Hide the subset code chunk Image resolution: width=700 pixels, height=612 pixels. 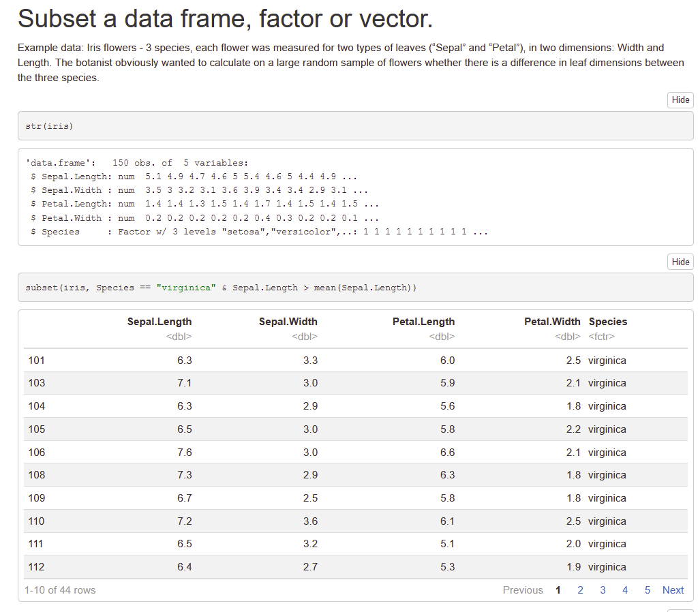click(x=680, y=262)
